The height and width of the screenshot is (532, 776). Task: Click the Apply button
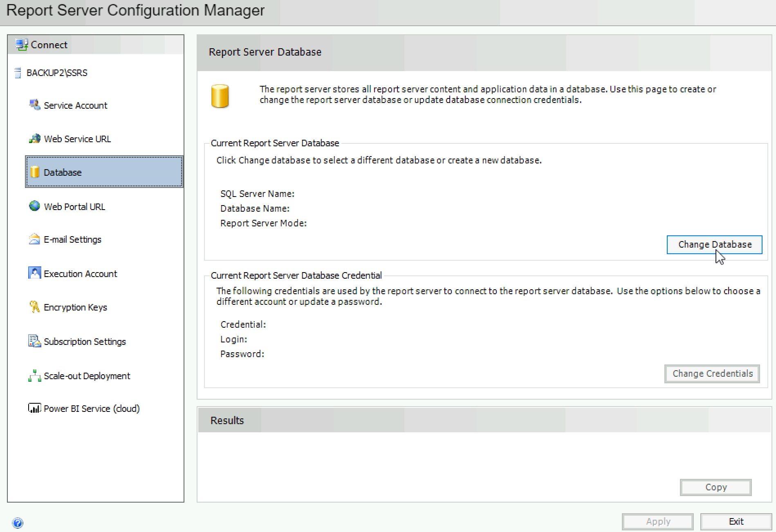(x=658, y=521)
